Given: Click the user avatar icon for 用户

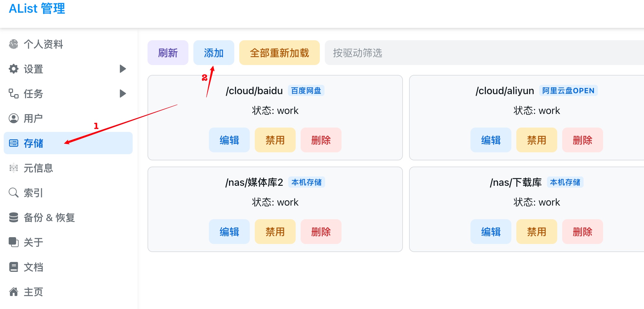Looking at the screenshot, I should point(13,118).
